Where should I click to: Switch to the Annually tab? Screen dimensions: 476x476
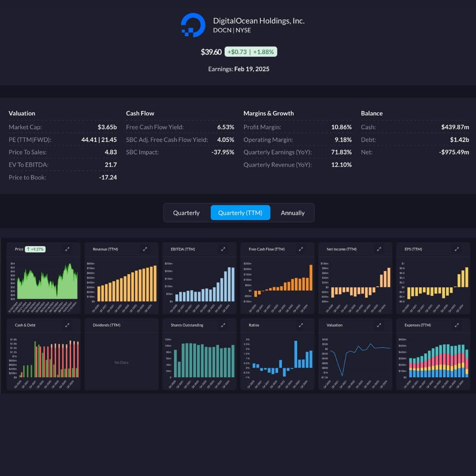293,213
